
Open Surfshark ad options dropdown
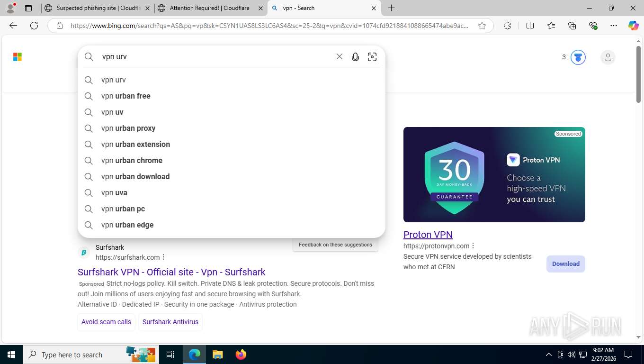click(163, 257)
